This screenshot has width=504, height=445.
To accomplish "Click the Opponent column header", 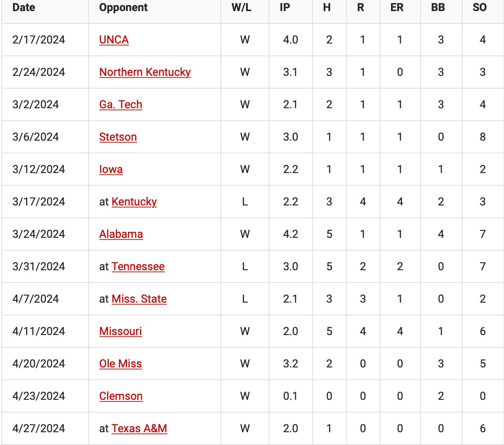I will click(123, 8).
